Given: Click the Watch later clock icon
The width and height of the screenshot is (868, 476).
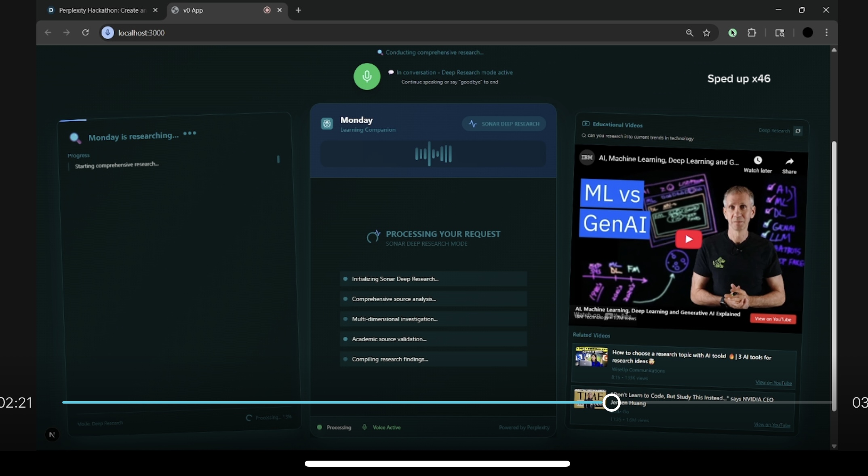Looking at the screenshot, I should [x=758, y=161].
